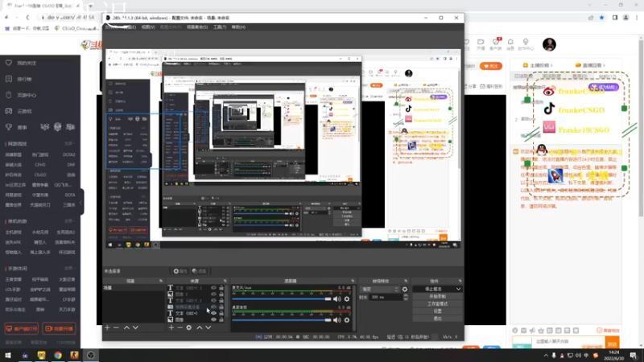
Task: Click the 我的关注 heart icon in sidebar
Action: point(9,63)
